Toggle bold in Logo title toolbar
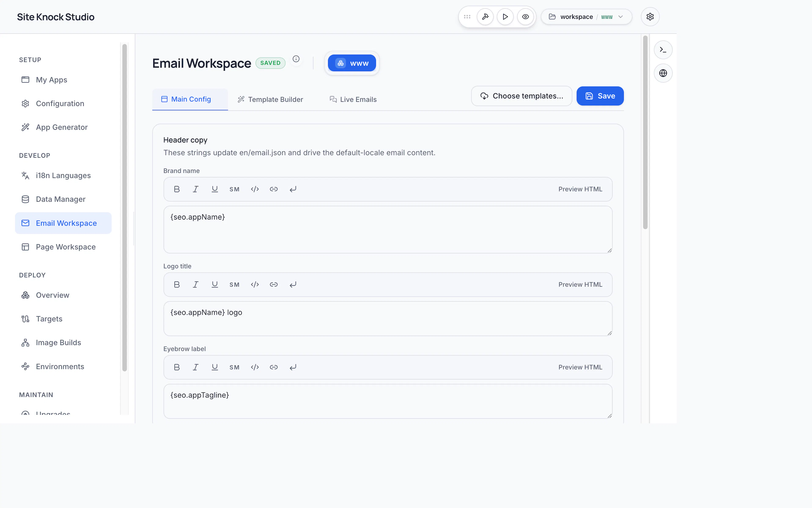The image size is (812, 508). tap(177, 284)
